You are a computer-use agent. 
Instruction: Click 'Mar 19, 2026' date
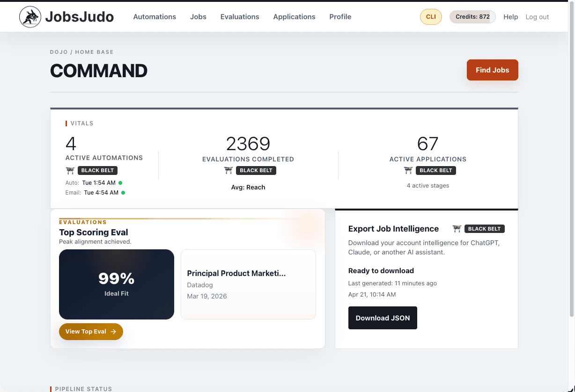(x=207, y=296)
